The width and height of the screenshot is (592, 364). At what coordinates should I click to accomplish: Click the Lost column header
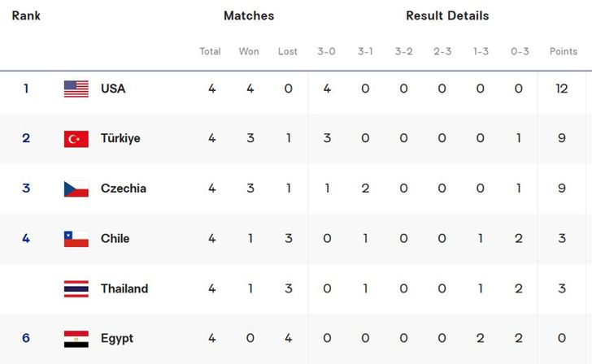click(288, 51)
